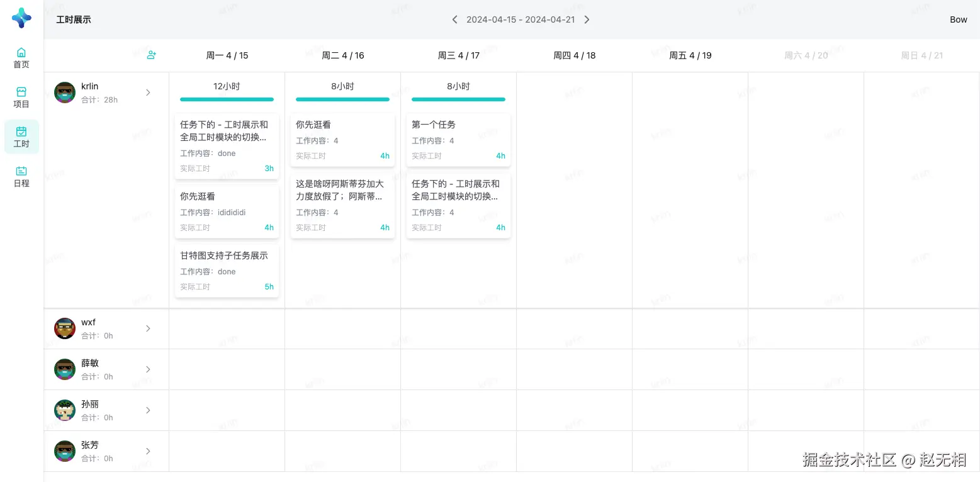
Task: Select column header 周一 4 / 15
Action: click(x=227, y=55)
